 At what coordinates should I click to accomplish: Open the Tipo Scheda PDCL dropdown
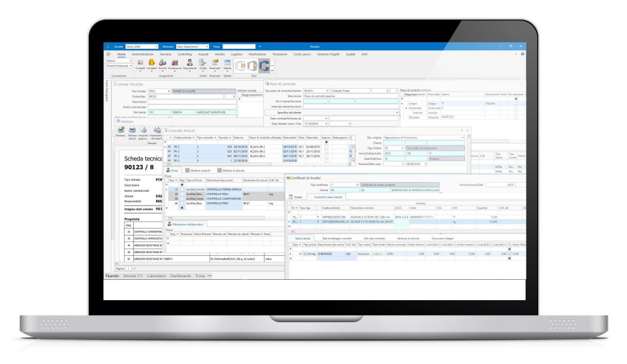click(x=159, y=91)
